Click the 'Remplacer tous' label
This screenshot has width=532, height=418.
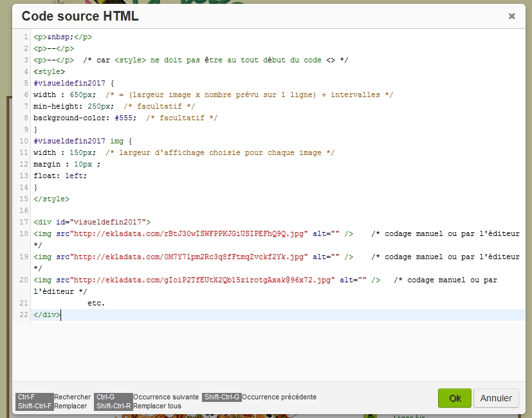[x=157, y=406]
